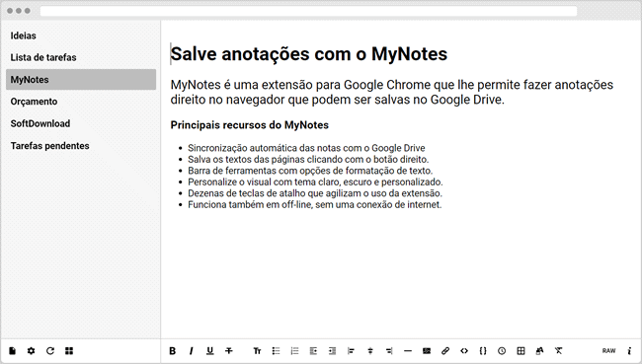Insert inline code with angle brackets icon

coord(464,351)
